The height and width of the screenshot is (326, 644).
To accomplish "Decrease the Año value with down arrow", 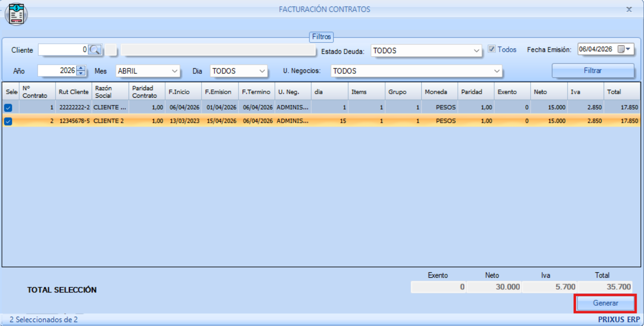I will point(81,73).
